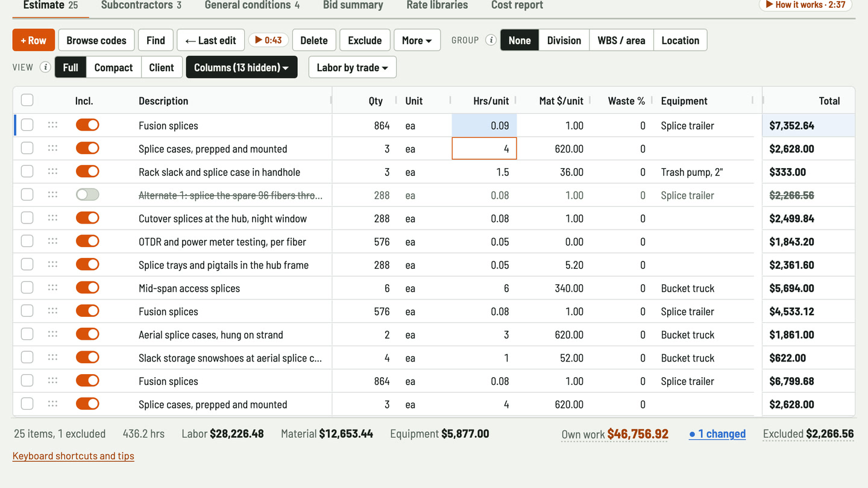868x488 pixels.
Task: Switch to the Cost report tab
Action: point(517,5)
